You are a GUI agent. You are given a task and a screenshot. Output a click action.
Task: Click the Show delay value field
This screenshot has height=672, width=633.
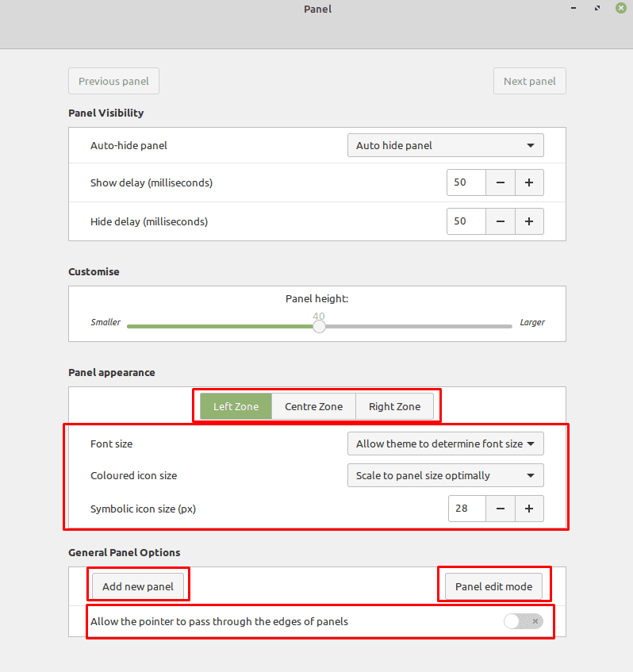pos(466,182)
